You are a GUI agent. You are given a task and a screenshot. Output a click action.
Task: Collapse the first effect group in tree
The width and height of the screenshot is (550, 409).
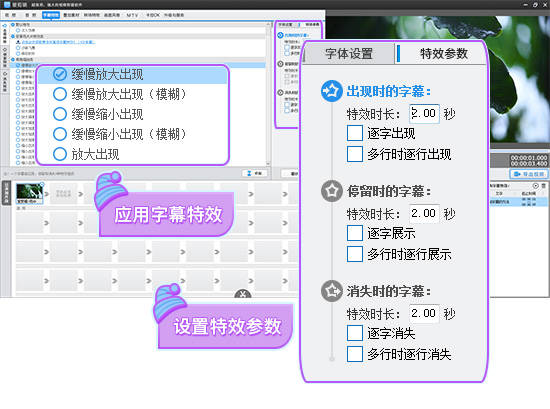13,25
